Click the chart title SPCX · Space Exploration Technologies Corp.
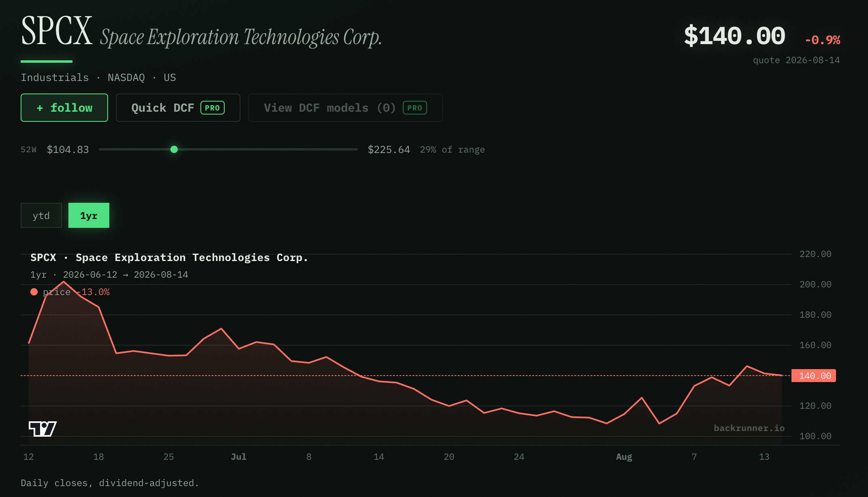 (x=169, y=258)
